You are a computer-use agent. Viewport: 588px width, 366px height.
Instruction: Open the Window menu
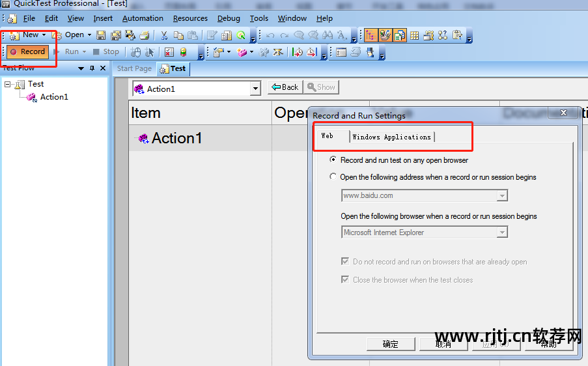pyautogui.click(x=292, y=18)
